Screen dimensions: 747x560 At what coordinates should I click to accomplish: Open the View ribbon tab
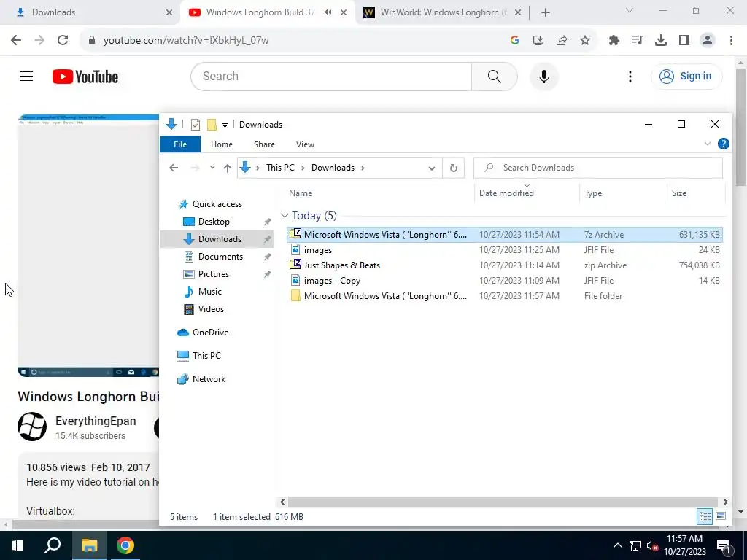click(x=305, y=144)
